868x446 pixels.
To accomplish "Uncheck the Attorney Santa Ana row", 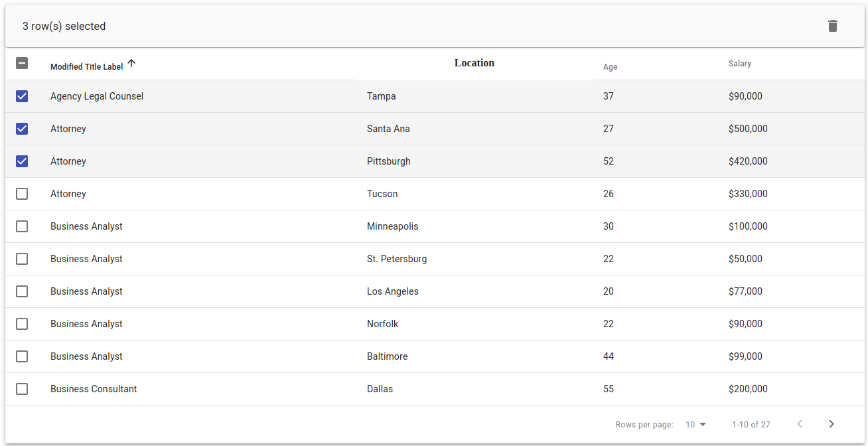I will pos(22,128).
